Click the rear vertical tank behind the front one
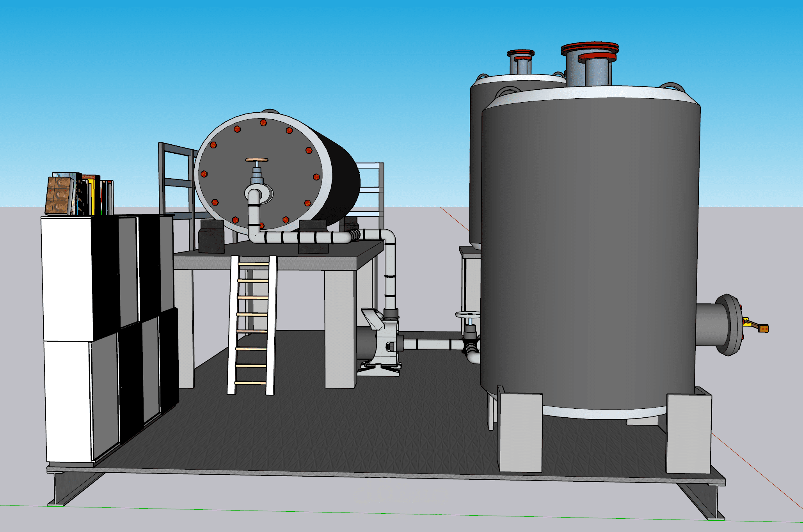The height and width of the screenshot is (532, 803). (476, 164)
